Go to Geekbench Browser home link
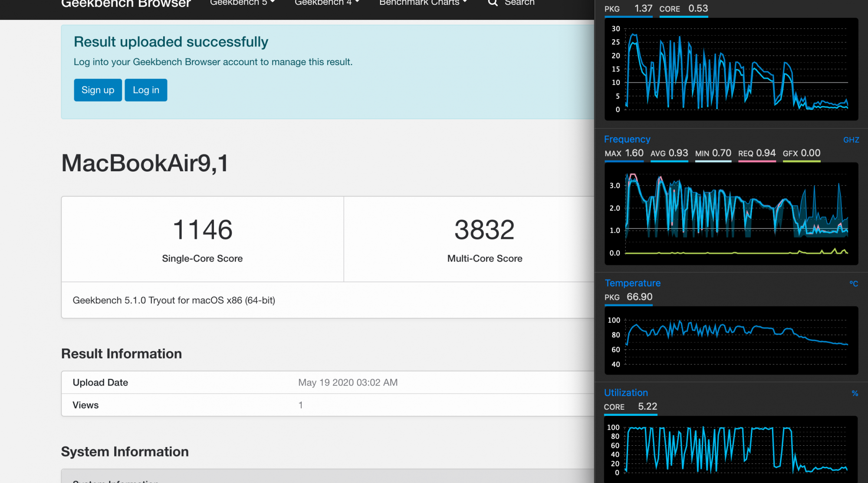Viewport: 868px width, 483px height. tap(126, 4)
